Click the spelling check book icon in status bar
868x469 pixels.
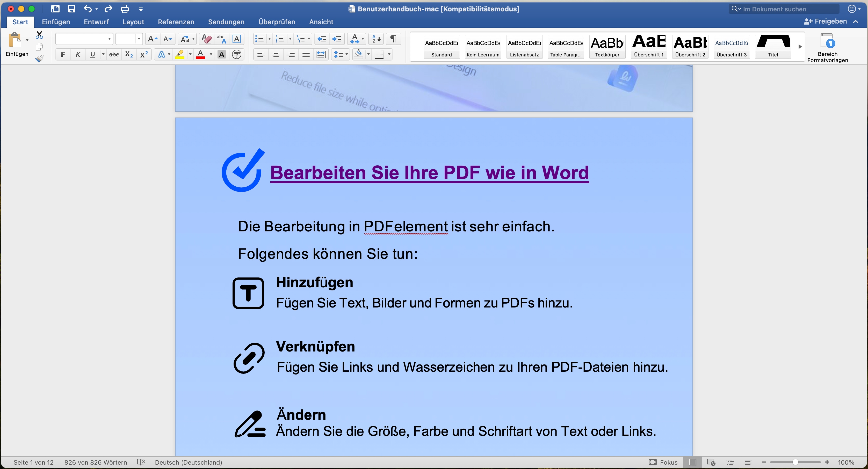tap(141, 462)
